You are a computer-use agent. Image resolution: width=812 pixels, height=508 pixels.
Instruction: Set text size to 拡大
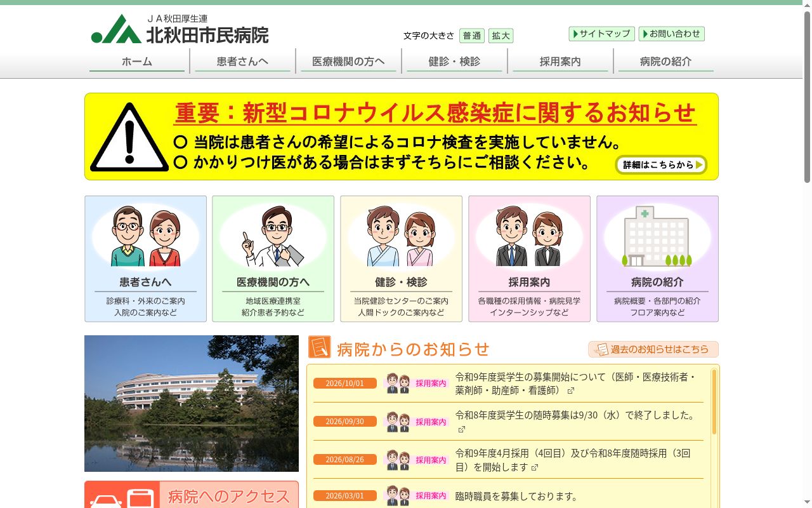501,36
